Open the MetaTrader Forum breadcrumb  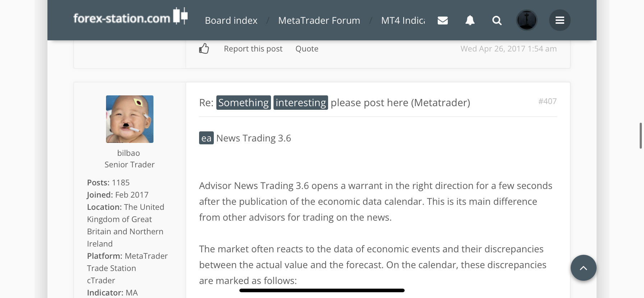pyautogui.click(x=319, y=21)
